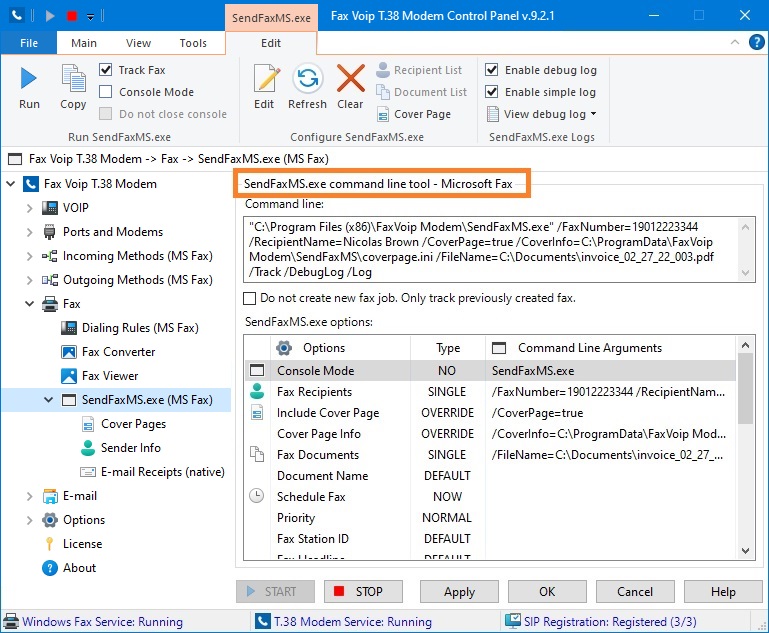Viewport: 769px width, 633px height.
Task: Expand the VOIP tree node
Action: tap(29, 208)
